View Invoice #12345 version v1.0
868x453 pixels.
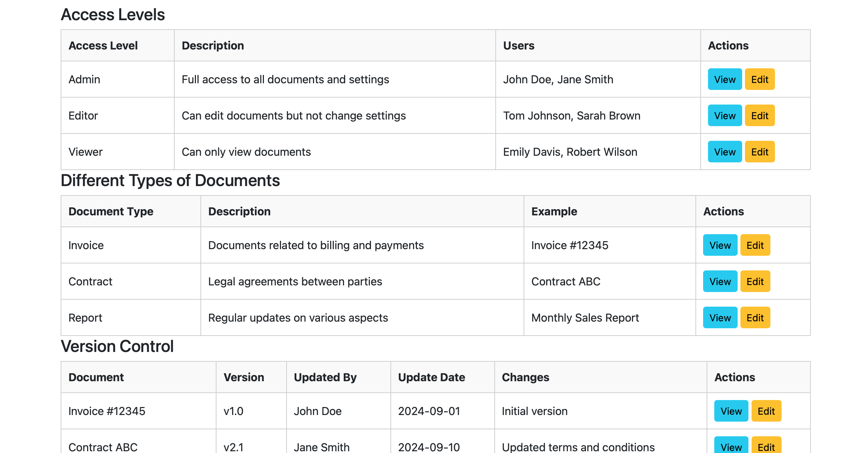731,411
